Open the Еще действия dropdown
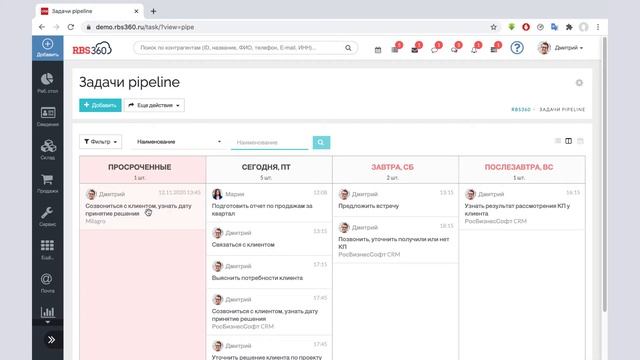The width and height of the screenshot is (640, 360). coord(154,105)
